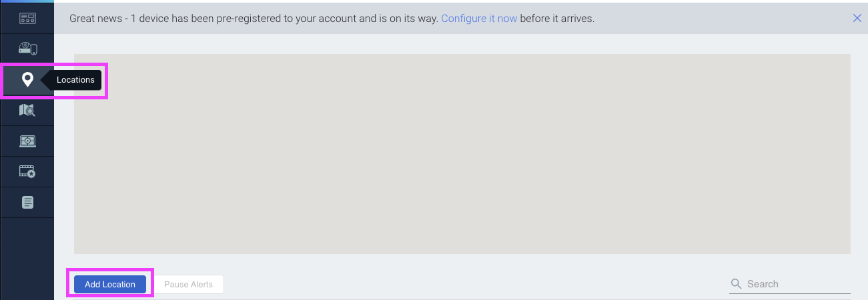
Task: Click blank area between Pause Alerts and Search
Action: click(x=467, y=284)
